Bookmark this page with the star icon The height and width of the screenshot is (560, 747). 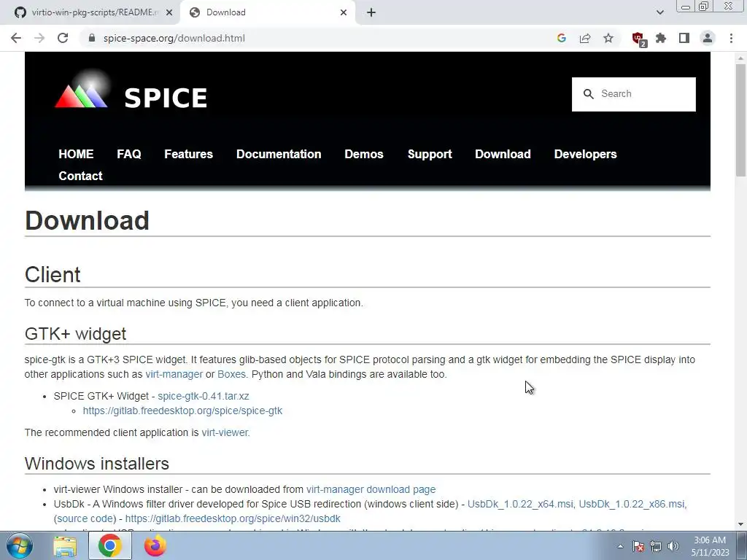coord(608,38)
